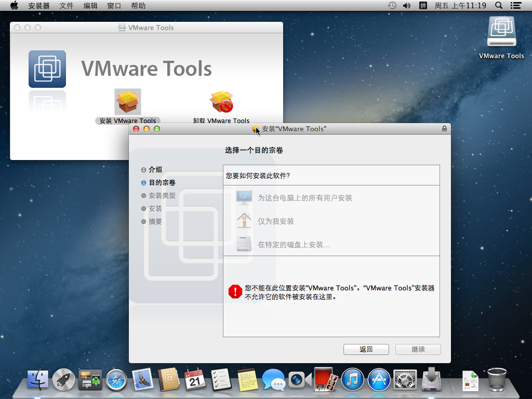The width and height of the screenshot is (532, 399).
Task: Open iTunes from the Dock
Action: pyautogui.click(x=353, y=380)
